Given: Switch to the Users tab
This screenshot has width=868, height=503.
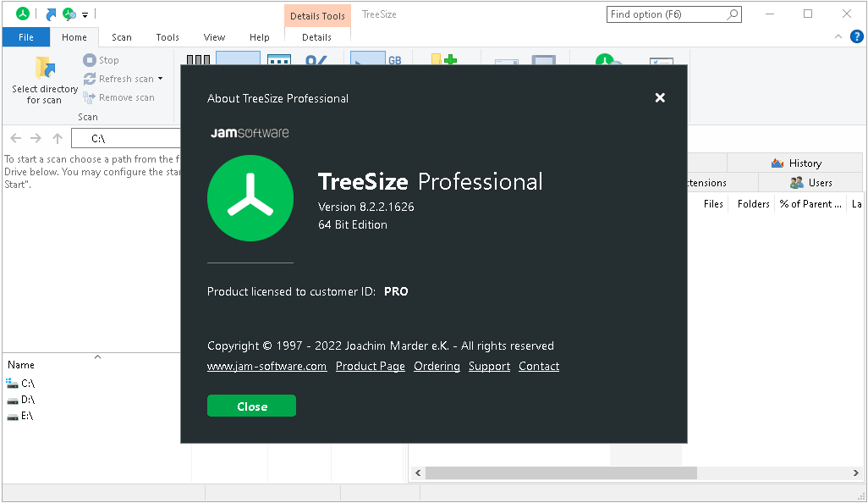Looking at the screenshot, I should pos(810,182).
